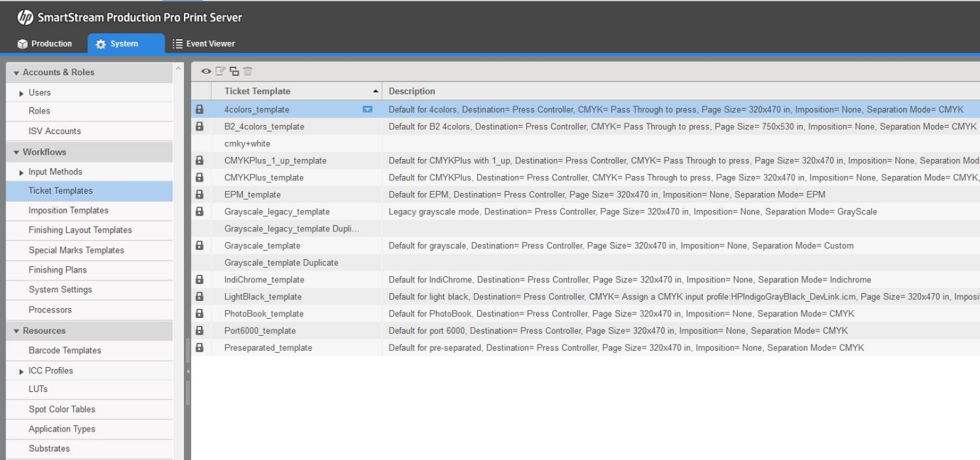Click lock icon on Preseparated_template row
This screenshot has width=980, height=460.
[200, 348]
